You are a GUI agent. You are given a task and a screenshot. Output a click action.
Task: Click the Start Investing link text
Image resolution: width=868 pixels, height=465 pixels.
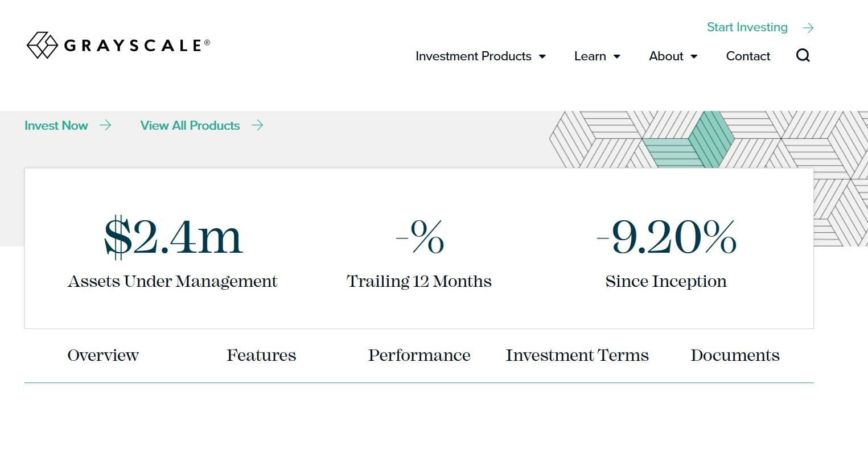[x=747, y=27]
